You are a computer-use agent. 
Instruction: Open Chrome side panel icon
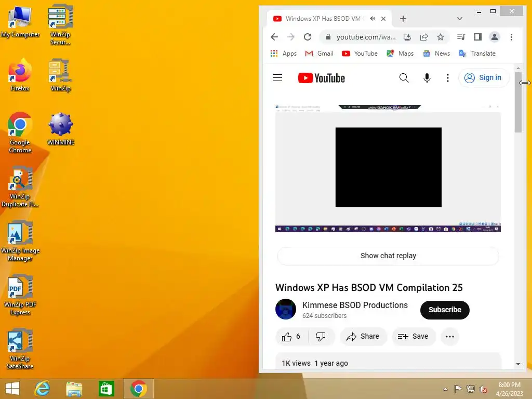click(478, 37)
